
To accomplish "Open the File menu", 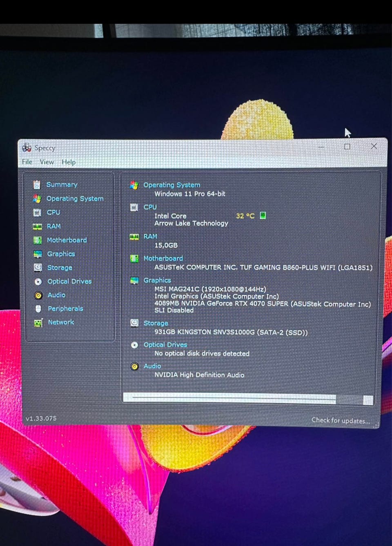I will 27,162.
